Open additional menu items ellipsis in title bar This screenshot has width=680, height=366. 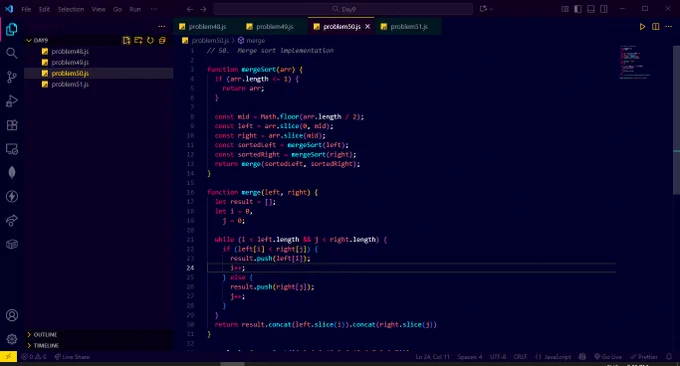(154, 9)
